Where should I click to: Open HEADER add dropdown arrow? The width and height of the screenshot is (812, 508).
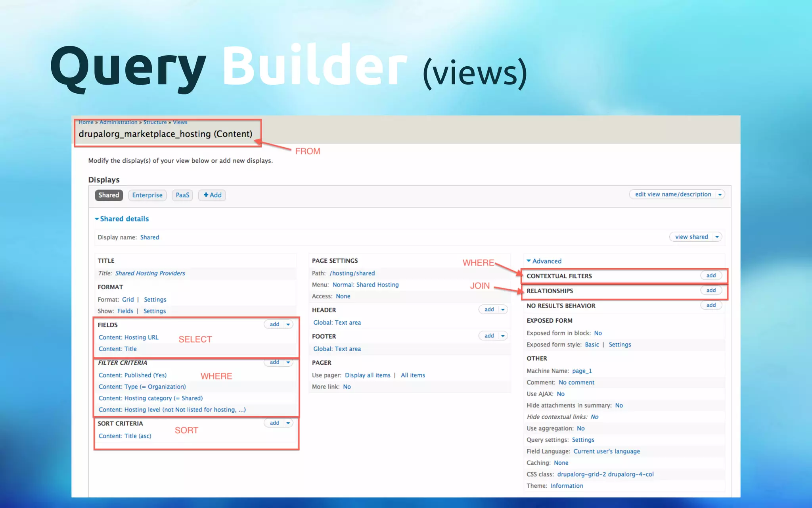(503, 310)
